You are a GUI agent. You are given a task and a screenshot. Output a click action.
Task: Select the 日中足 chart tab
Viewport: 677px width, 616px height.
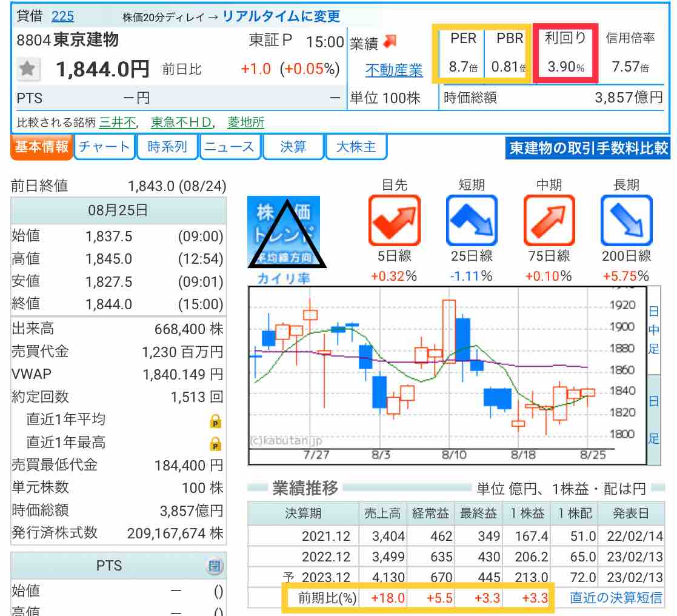point(654,330)
